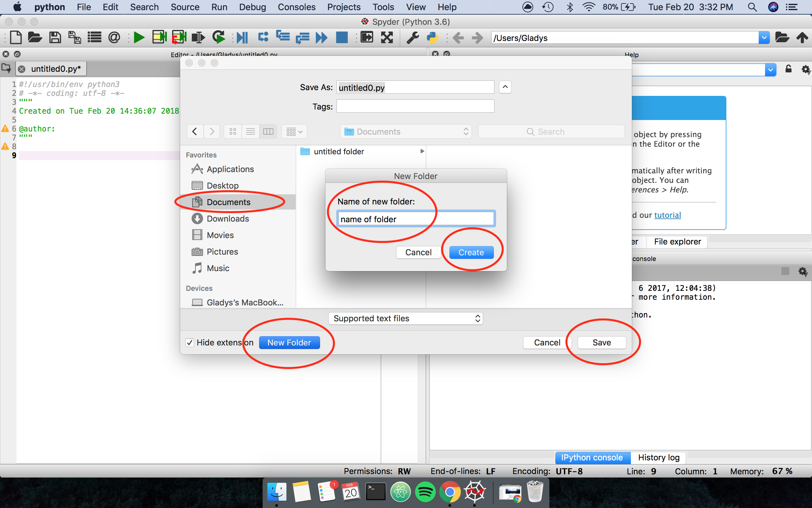Click the Maximize current pane icon
The height and width of the screenshot is (508, 812).
pyautogui.click(x=387, y=37)
